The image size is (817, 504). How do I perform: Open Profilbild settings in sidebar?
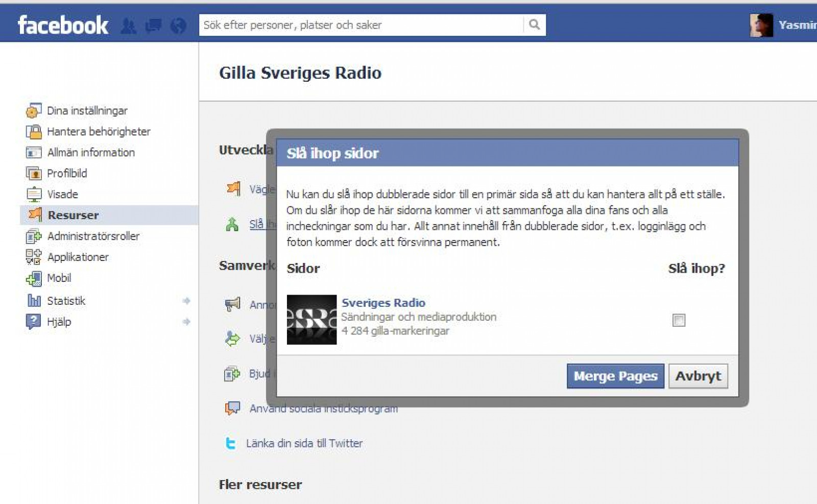pyautogui.click(x=67, y=174)
